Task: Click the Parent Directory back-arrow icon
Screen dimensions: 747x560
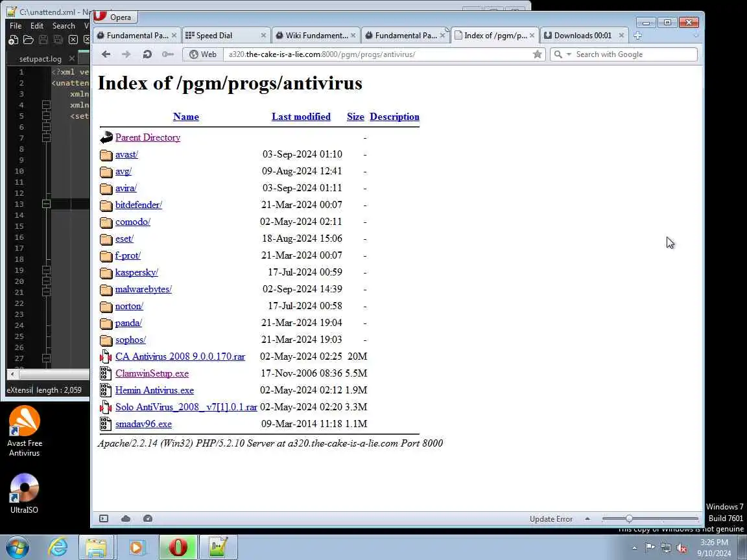Action: 106,137
